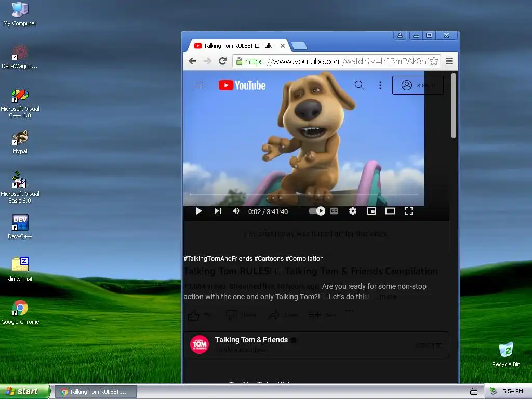Select the Talking Tom RULES! tab
Viewport: 532px width, 399px height.
[x=239, y=46]
